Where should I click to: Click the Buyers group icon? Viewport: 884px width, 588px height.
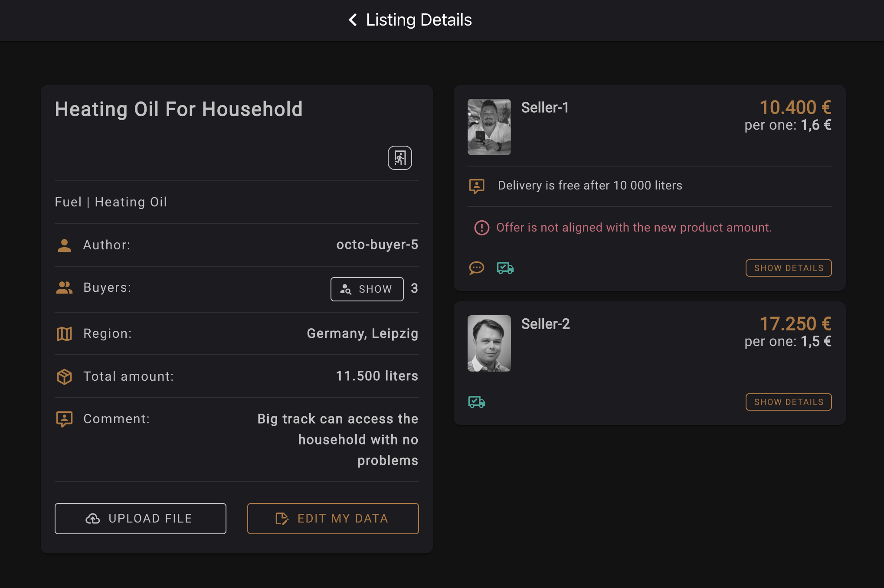64,288
